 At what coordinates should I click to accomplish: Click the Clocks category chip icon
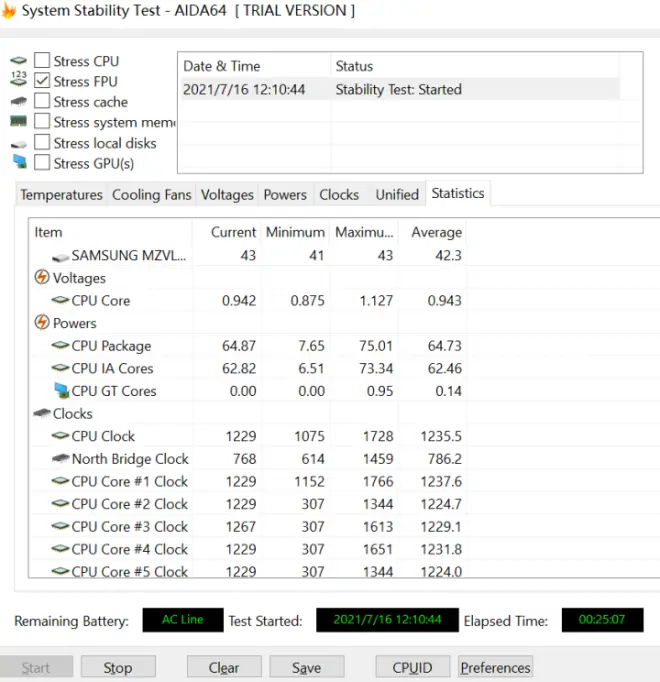(42, 413)
